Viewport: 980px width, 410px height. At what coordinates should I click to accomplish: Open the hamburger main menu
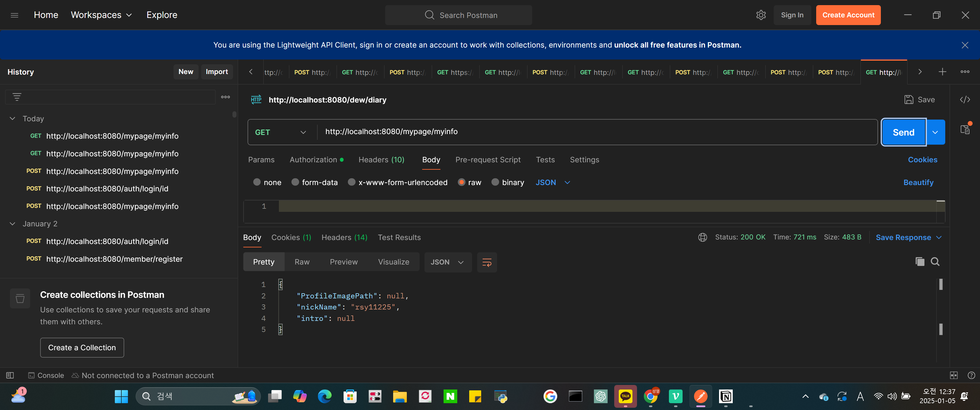tap(15, 15)
